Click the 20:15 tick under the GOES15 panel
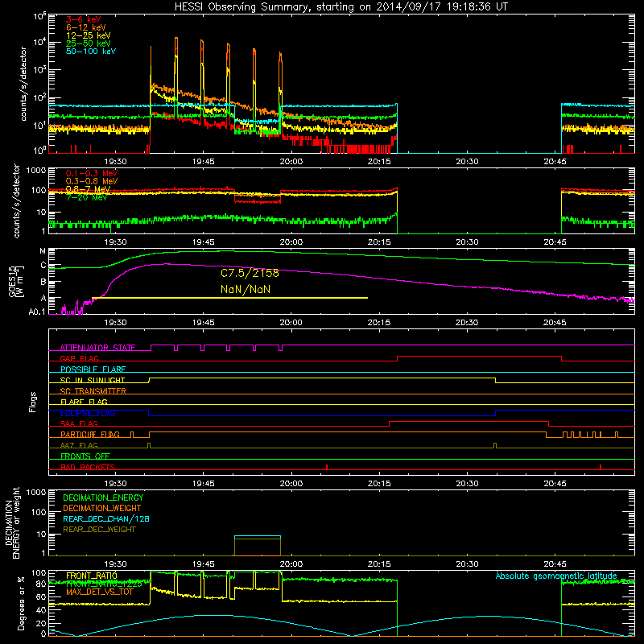Viewport: 644px width, 644px height. point(379,323)
